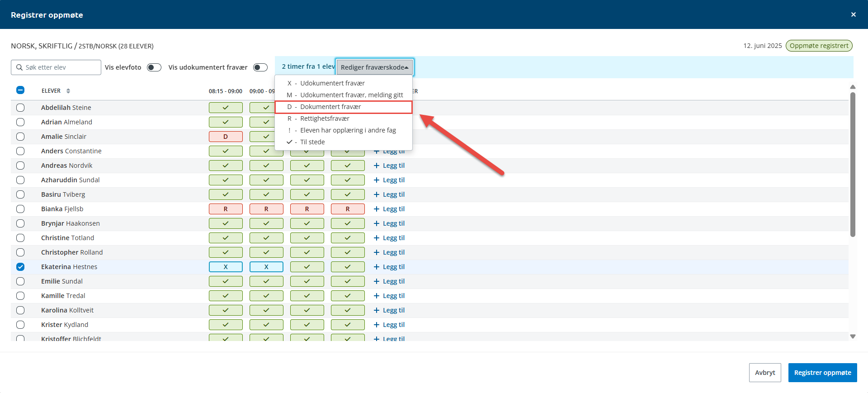Choose D - Dokumentert fravær
Image resolution: width=868 pixels, height=393 pixels.
click(344, 107)
